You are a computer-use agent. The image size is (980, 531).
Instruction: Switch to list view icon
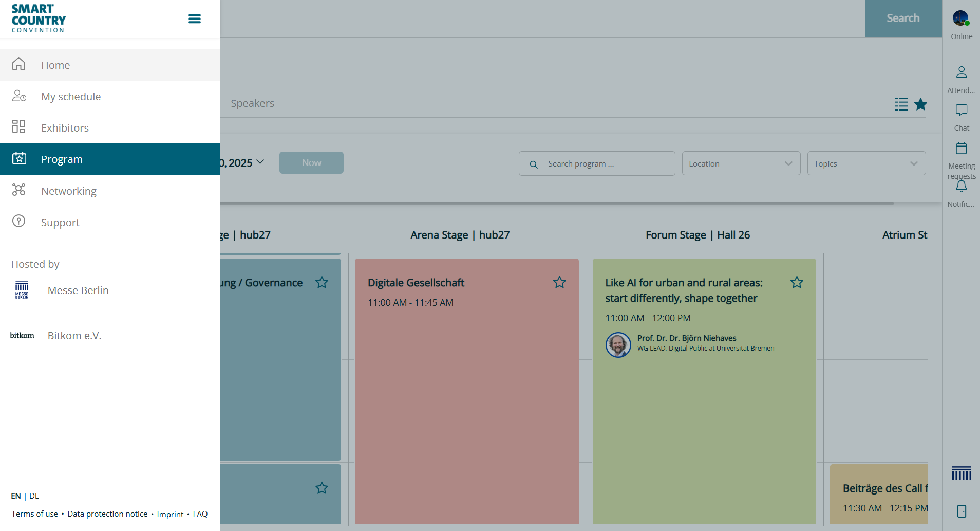(x=901, y=104)
